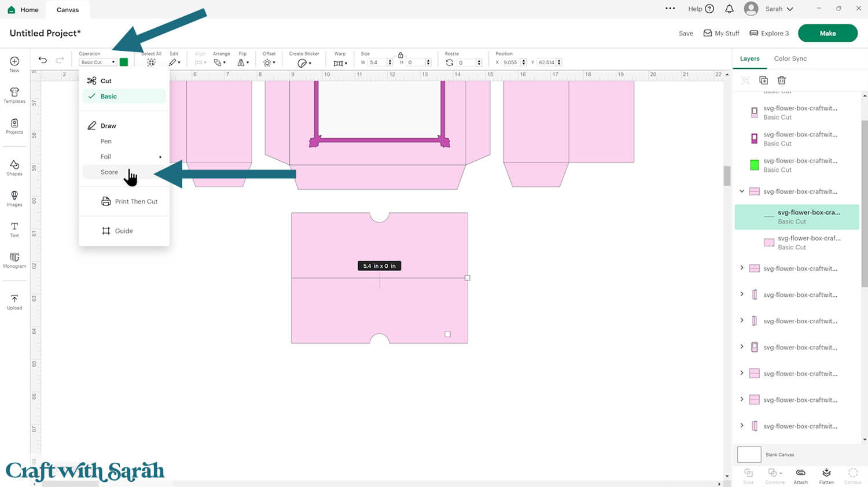
Task: Expand the Foil submenu arrow
Action: [160, 157]
